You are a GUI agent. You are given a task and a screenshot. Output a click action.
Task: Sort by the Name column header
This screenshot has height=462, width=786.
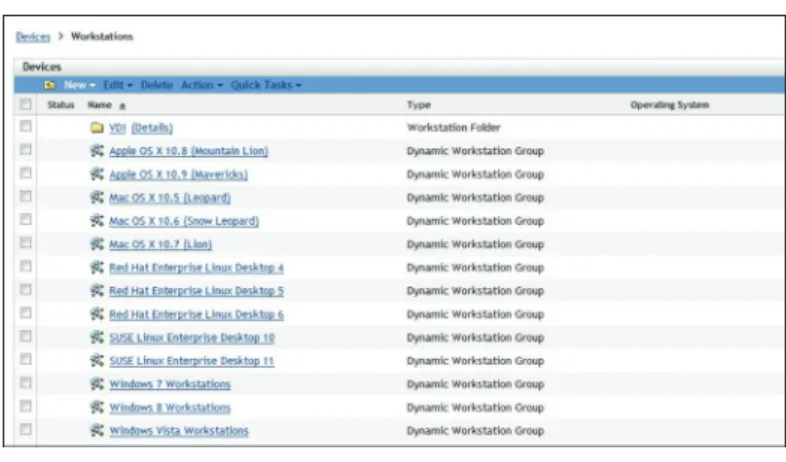99,105
